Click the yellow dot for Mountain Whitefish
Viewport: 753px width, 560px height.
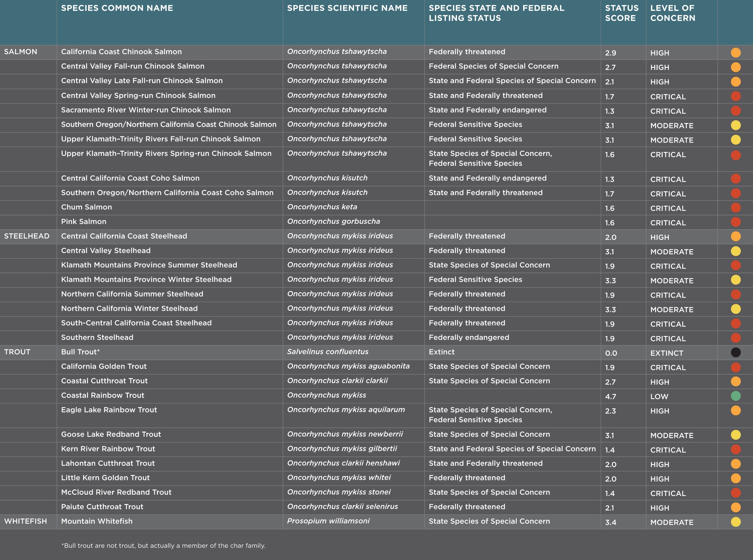click(x=735, y=522)
